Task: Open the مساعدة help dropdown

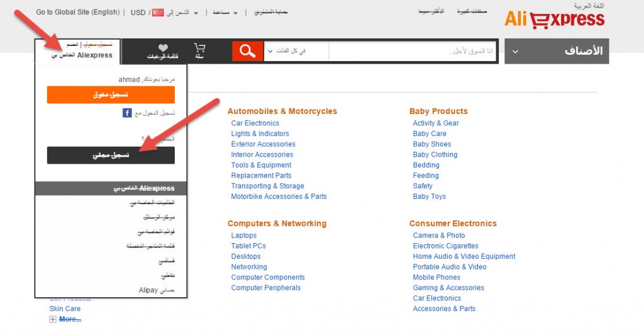Action: [x=225, y=13]
